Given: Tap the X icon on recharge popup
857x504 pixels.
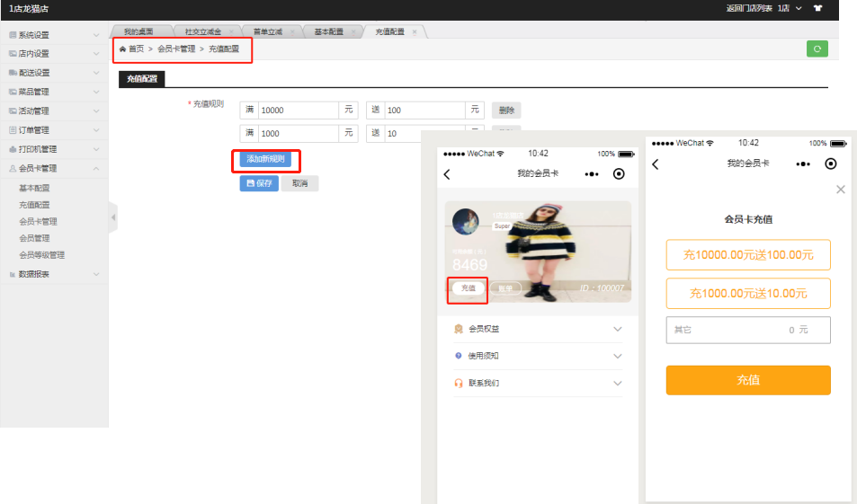Looking at the screenshot, I should (841, 190).
